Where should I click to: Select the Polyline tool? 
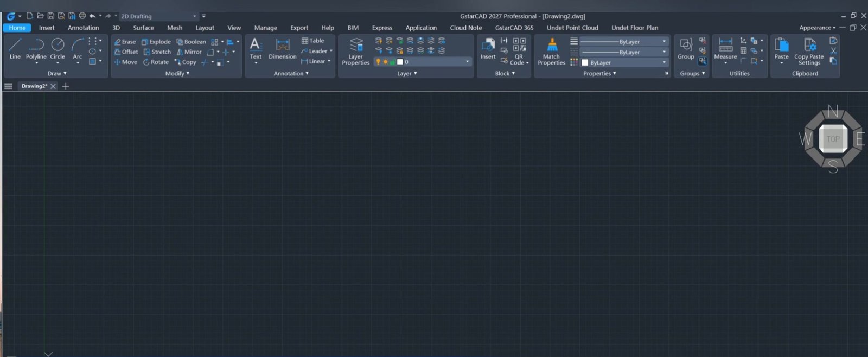pyautogui.click(x=36, y=48)
